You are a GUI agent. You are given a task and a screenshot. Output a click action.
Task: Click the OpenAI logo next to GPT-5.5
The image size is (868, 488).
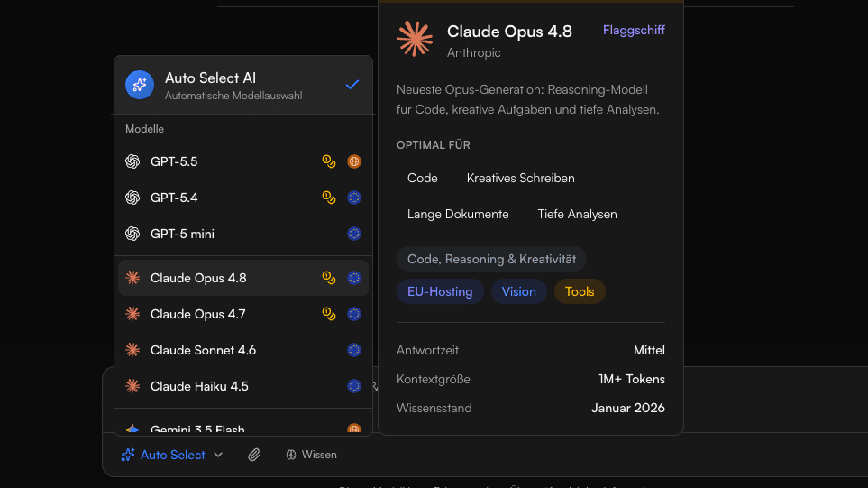(x=132, y=161)
